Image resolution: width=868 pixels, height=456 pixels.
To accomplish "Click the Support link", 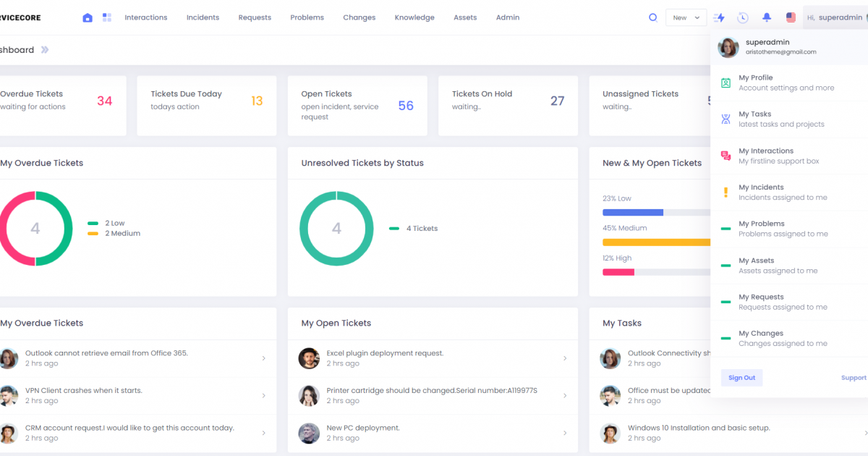I will click(x=854, y=378).
